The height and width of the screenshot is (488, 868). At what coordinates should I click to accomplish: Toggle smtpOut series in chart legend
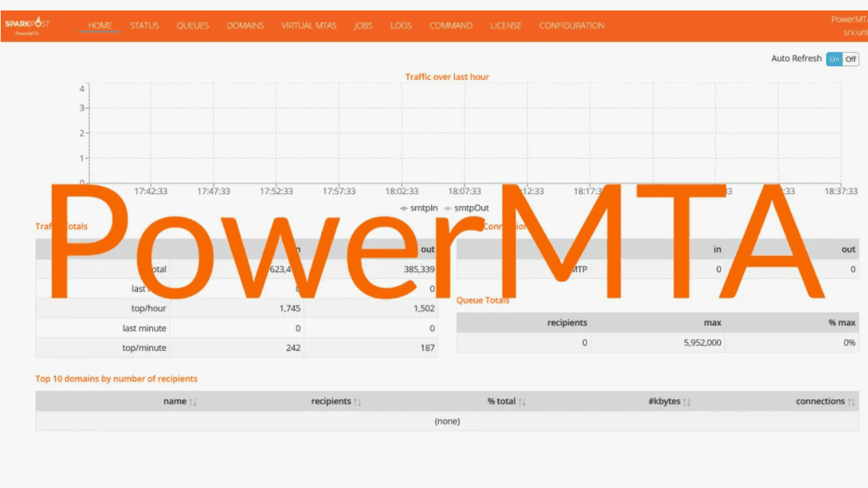(x=466, y=208)
